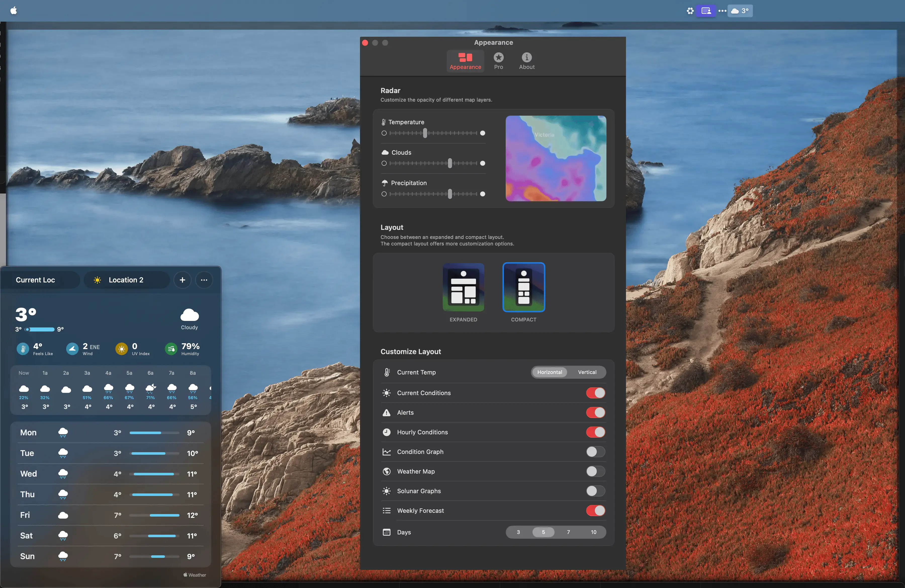
Task: Disable the Current Conditions toggle
Action: coord(595,393)
